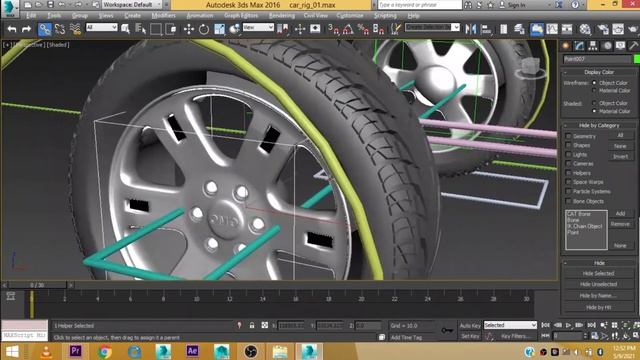Check the Geometry hide category box
The width and height of the screenshot is (640, 360).
568,136
